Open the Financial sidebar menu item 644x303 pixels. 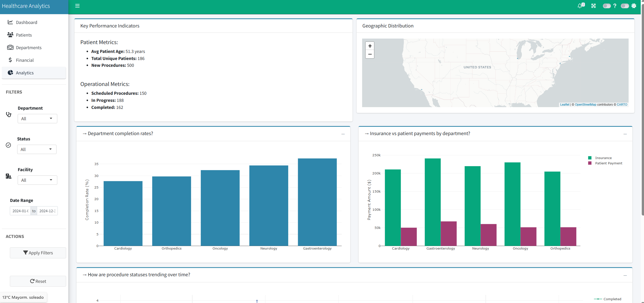(24, 60)
